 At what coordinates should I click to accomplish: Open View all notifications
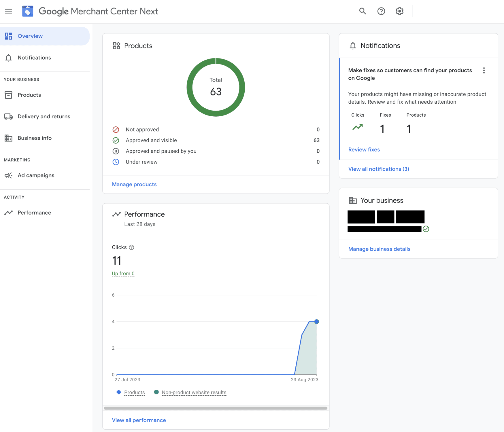click(x=378, y=169)
